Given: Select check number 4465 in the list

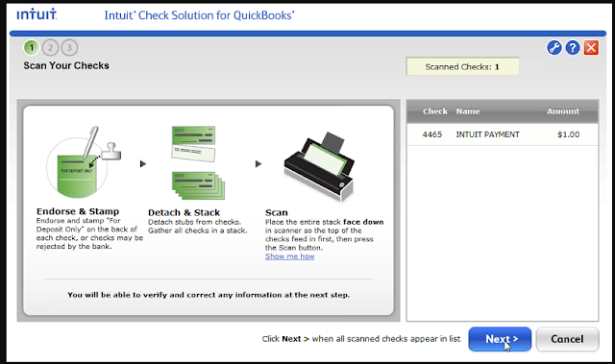Looking at the screenshot, I should click(431, 134).
